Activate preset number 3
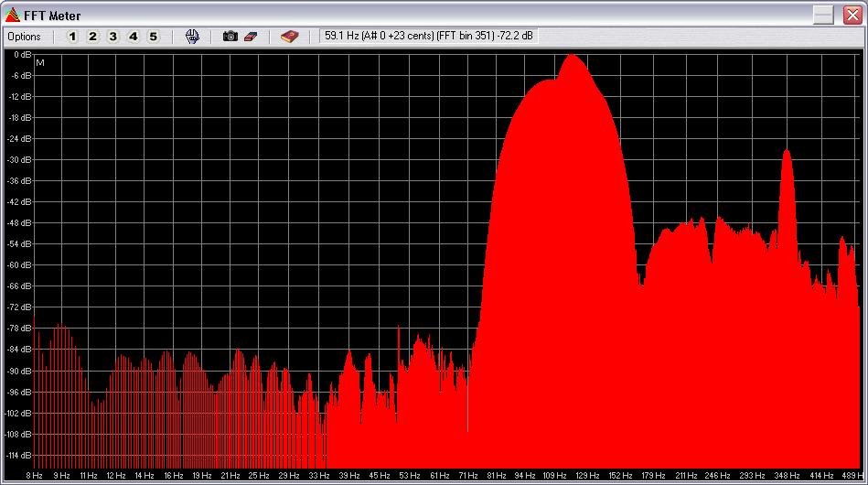868x485 pixels. tap(113, 37)
